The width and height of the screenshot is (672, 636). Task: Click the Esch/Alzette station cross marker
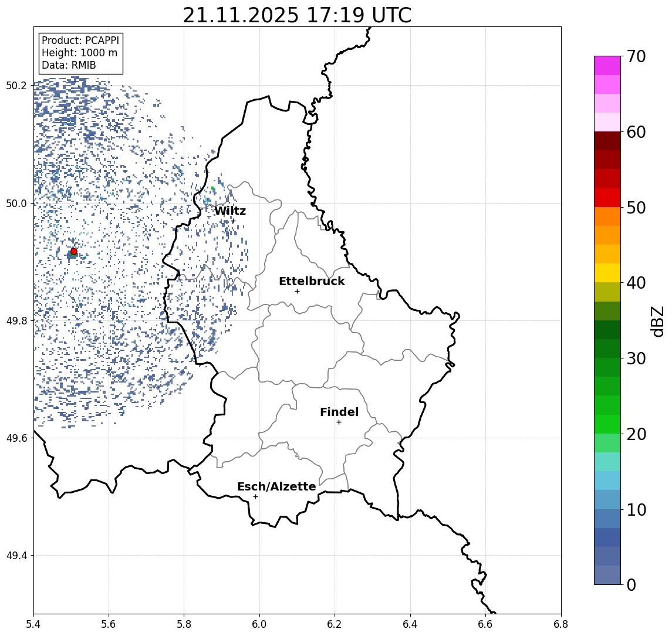click(x=255, y=497)
